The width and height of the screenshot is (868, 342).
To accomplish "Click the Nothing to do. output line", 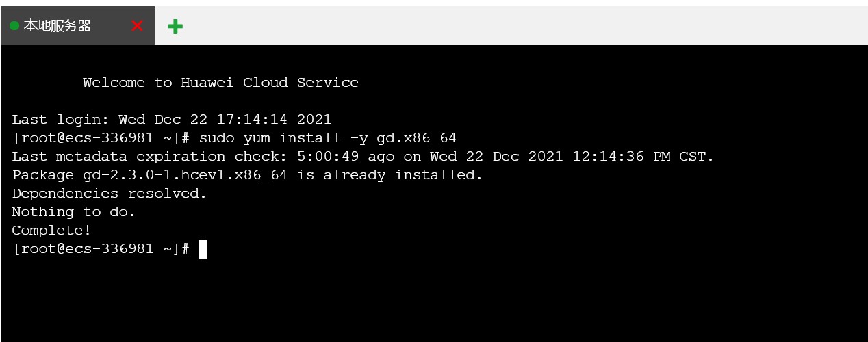I will tap(74, 212).
